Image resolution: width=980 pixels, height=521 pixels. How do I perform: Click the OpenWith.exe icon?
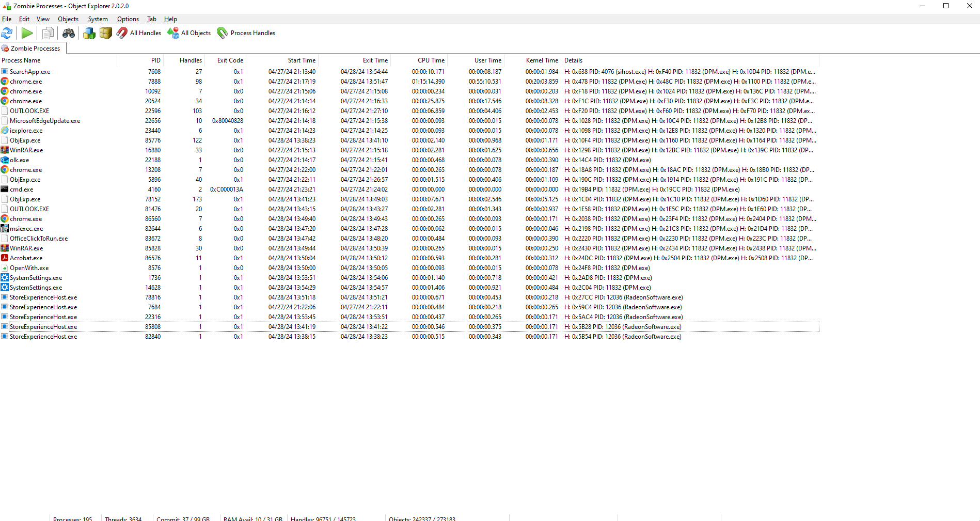pyautogui.click(x=5, y=268)
